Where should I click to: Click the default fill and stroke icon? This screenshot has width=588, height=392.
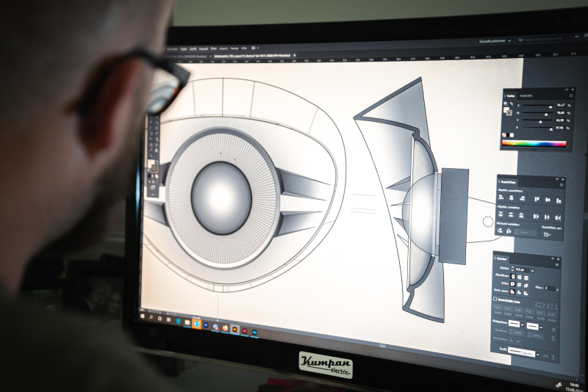pyautogui.click(x=506, y=104)
